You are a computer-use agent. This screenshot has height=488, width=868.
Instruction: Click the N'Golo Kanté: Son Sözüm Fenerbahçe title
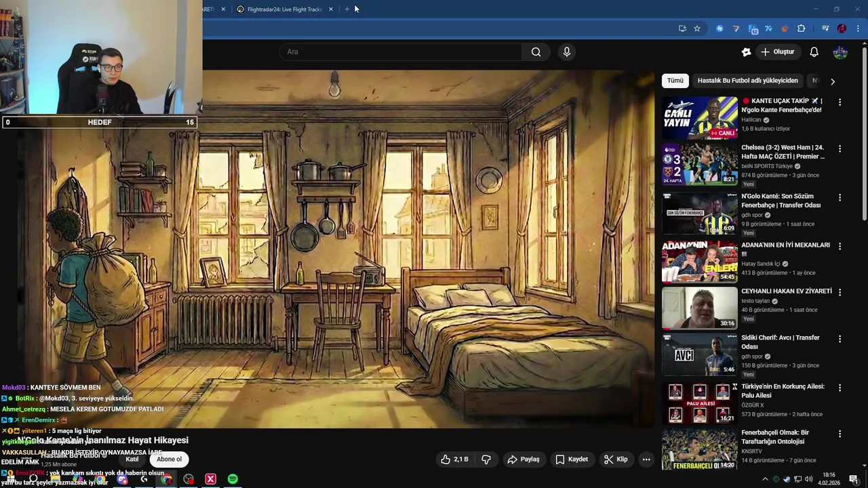click(x=781, y=201)
